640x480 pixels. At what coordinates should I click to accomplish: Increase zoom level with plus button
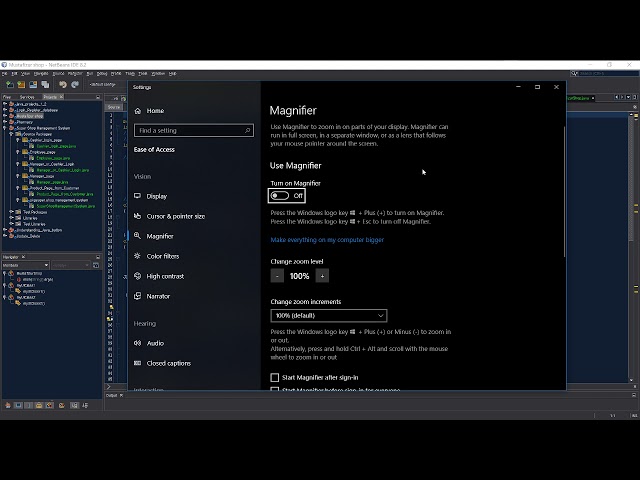[322, 276]
